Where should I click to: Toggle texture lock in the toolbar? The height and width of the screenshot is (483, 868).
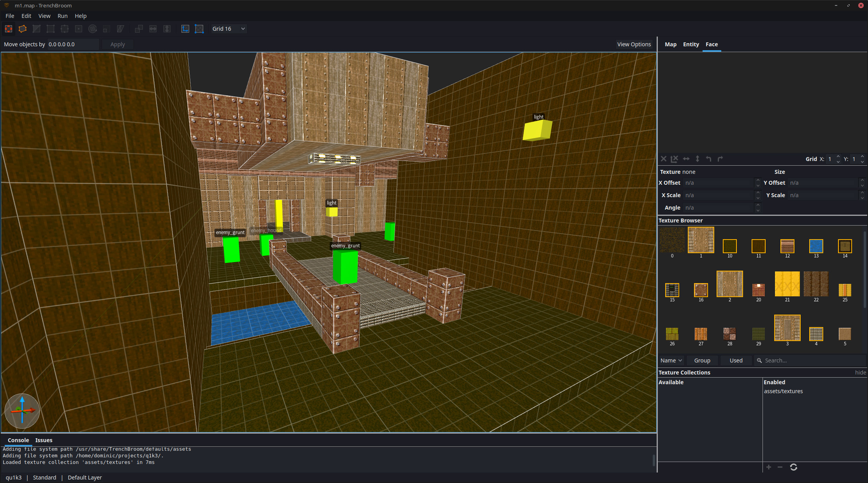185,29
